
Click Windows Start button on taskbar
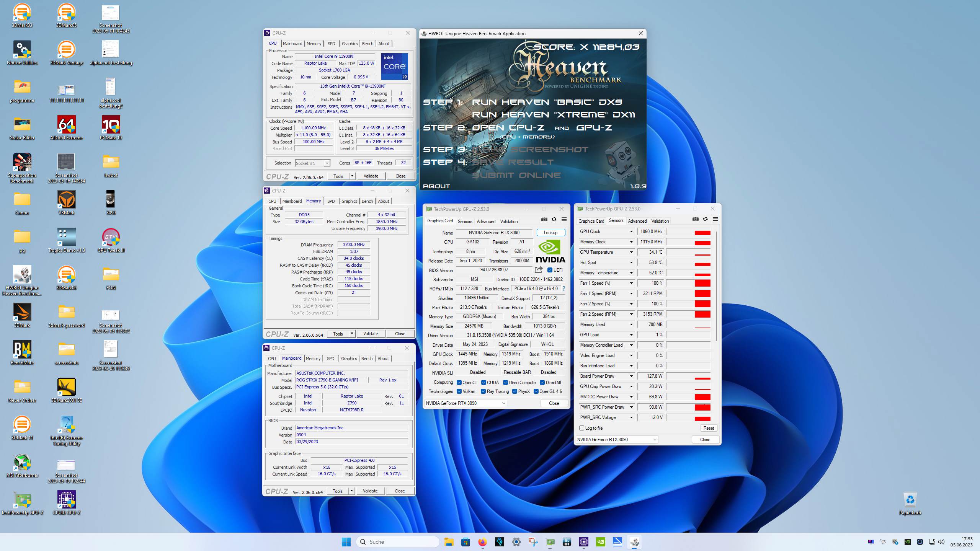(x=346, y=542)
